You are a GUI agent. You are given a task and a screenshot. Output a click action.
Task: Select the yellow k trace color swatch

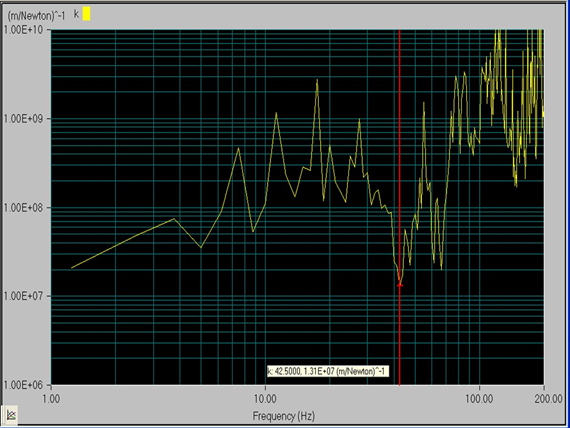pyautogui.click(x=87, y=14)
